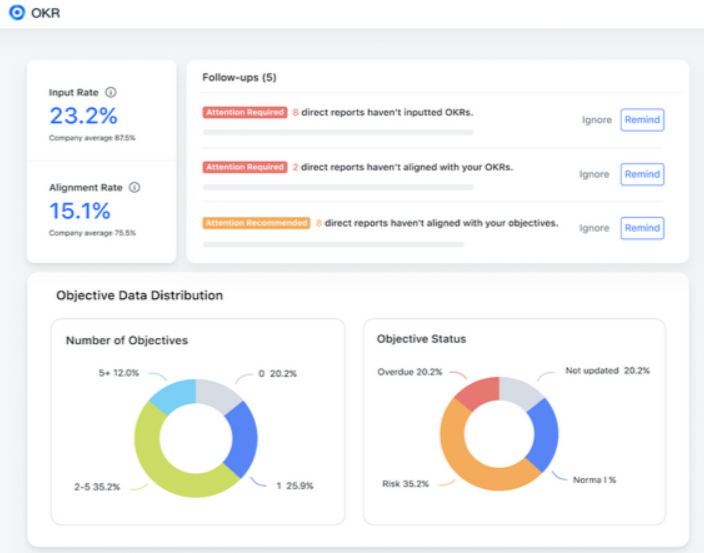Click the orange Attention Recommended badge

click(256, 223)
